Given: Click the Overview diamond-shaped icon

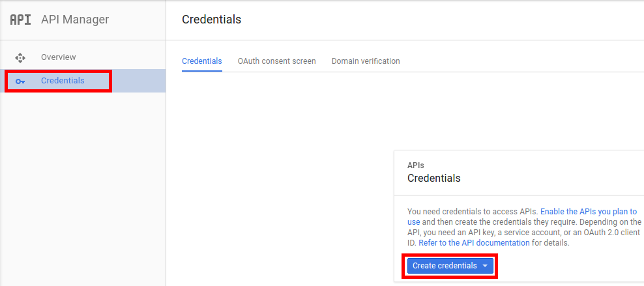Looking at the screenshot, I should tap(20, 57).
